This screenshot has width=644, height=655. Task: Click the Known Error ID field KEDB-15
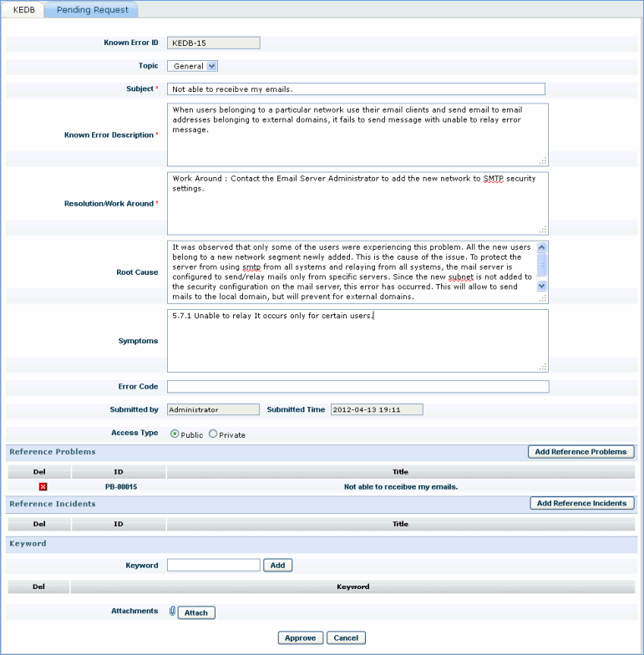click(x=214, y=43)
